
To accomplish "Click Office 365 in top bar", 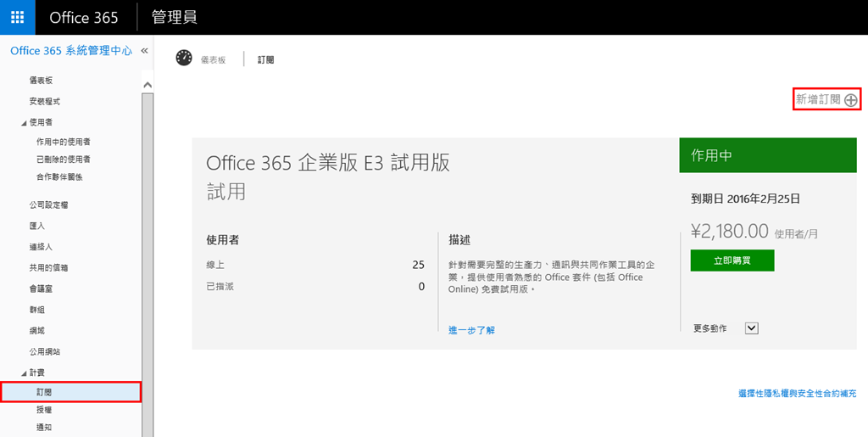I will click(x=84, y=17).
